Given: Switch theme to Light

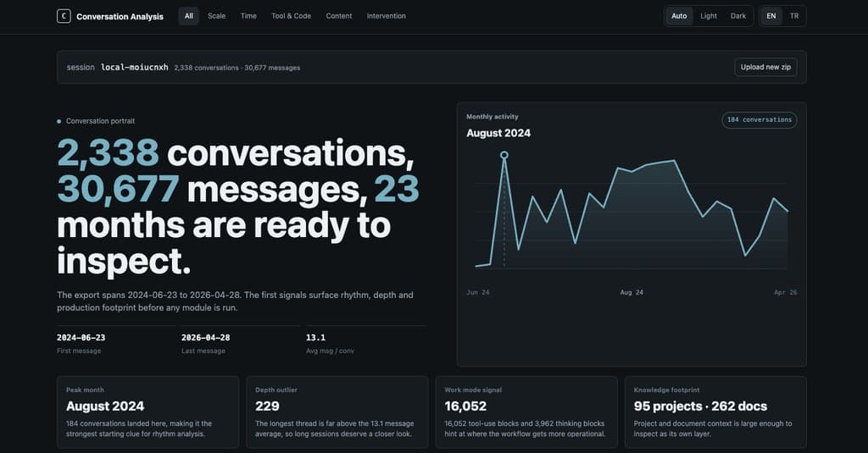Looking at the screenshot, I should (709, 16).
